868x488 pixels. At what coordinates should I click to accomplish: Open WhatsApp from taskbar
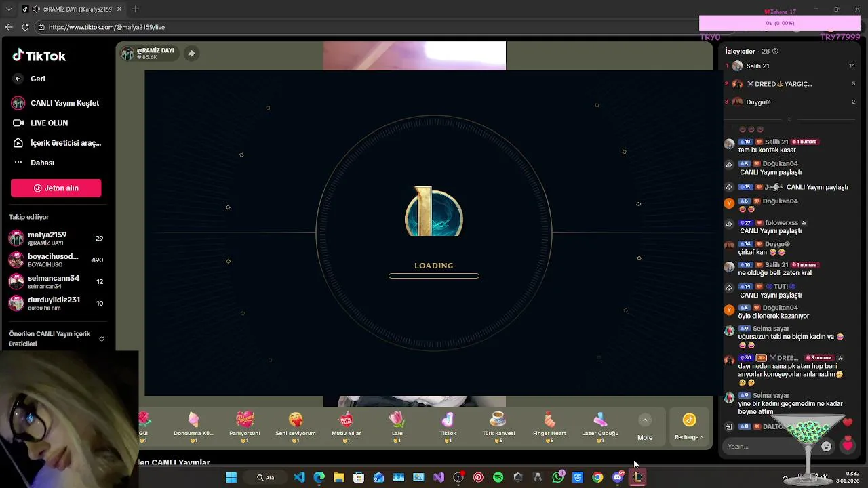coord(558,477)
